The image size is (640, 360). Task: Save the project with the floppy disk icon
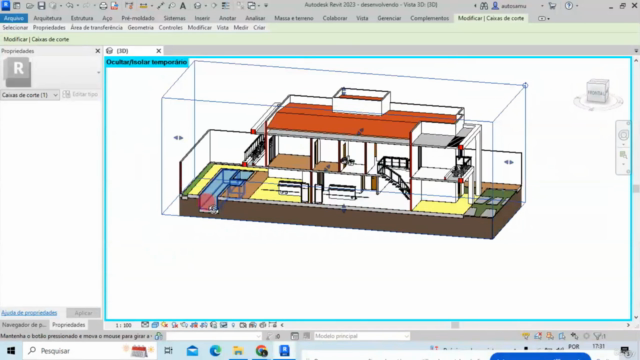click(41, 6)
